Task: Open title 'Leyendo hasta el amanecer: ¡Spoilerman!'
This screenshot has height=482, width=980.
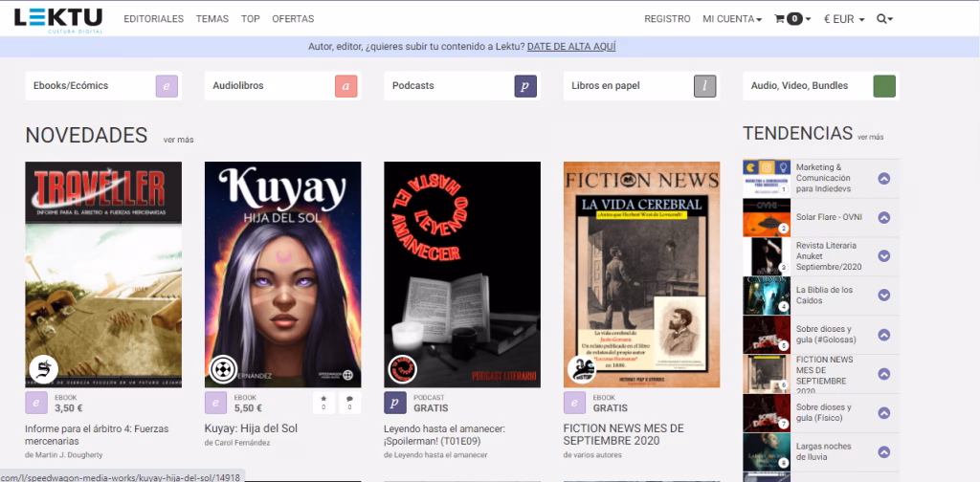Action: (444, 435)
